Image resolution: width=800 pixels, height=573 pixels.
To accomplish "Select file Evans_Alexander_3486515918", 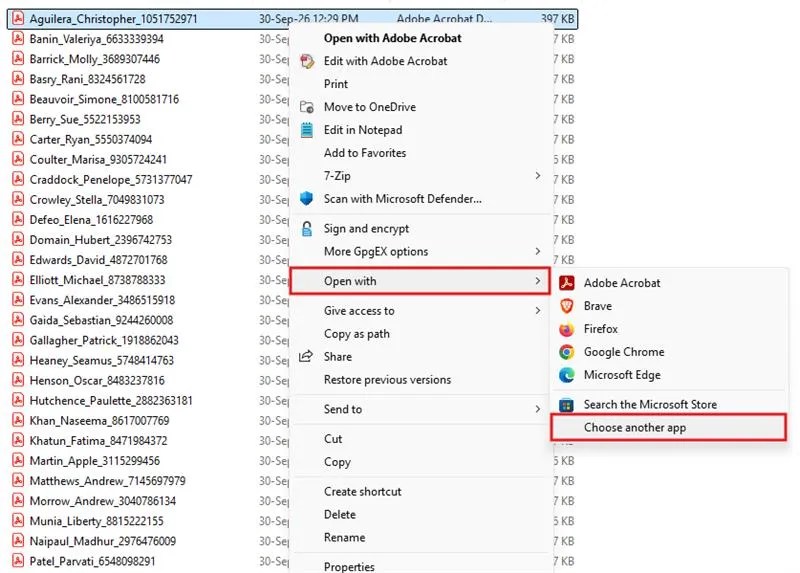I will coord(102,300).
